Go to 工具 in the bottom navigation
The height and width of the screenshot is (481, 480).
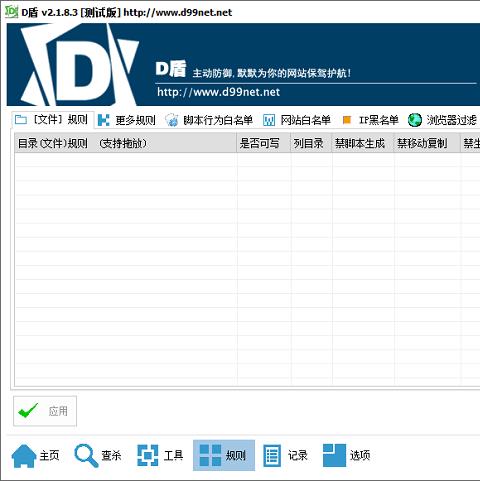click(160, 455)
